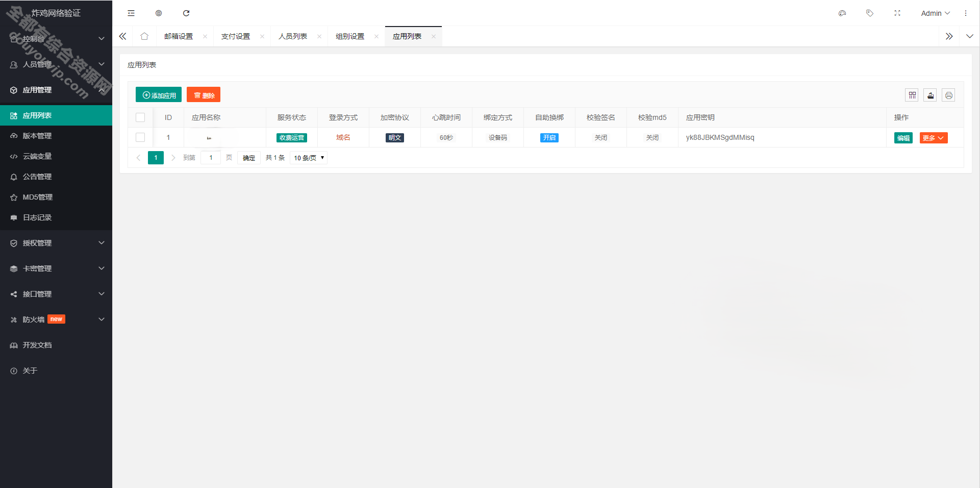Open the 10 条/页 page size dropdown
Viewport: 980px width, 488px height.
click(x=309, y=158)
